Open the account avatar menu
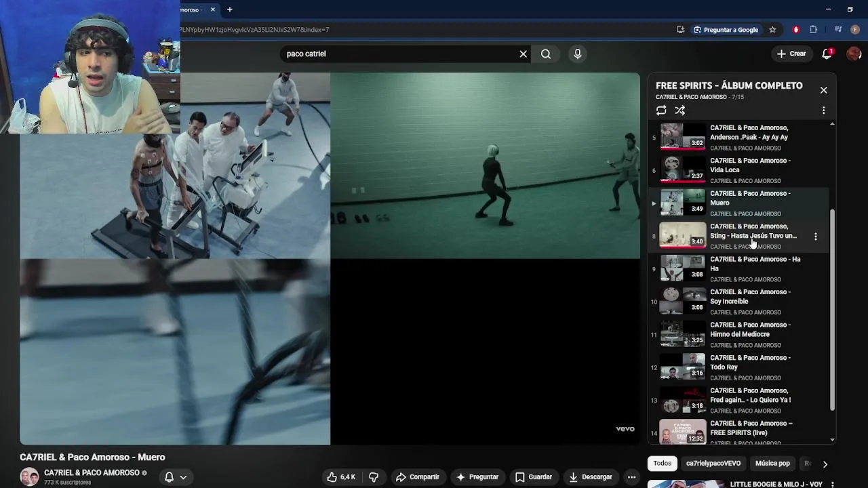868x488 pixels. [854, 54]
